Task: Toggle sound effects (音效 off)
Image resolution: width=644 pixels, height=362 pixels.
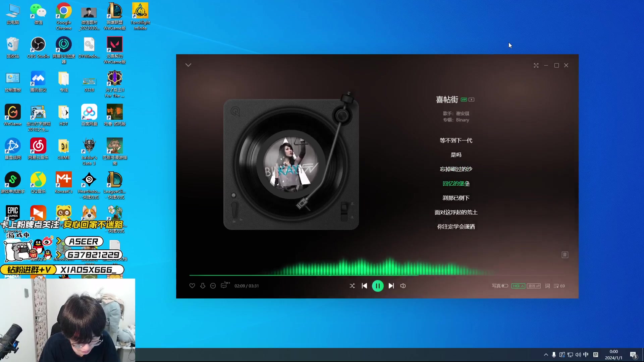Action: 534,286
